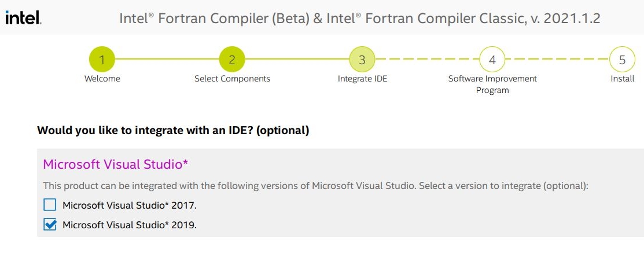Click the Visual Studio integration description text
The height and width of the screenshot is (267, 644).
315,186
